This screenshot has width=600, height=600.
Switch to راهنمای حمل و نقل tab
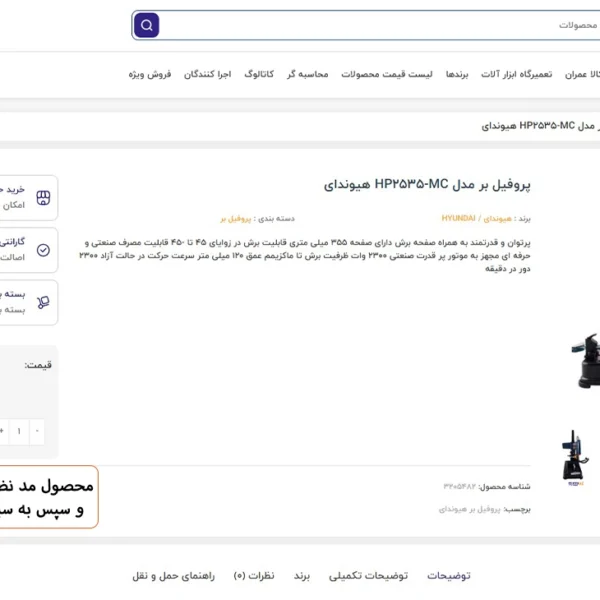click(x=174, y=576)
